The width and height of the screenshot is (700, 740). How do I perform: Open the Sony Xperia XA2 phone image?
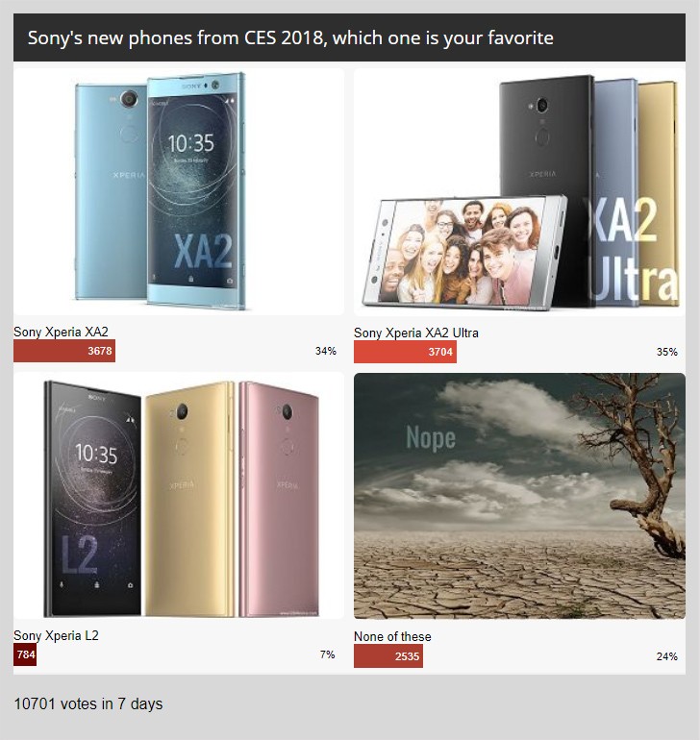179,191
